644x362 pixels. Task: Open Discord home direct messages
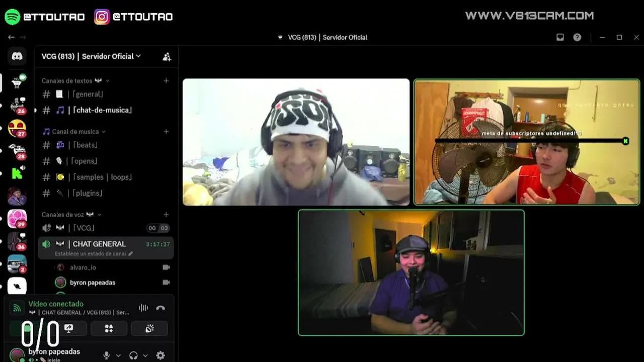pyautogui.click(x=17, y=56)
